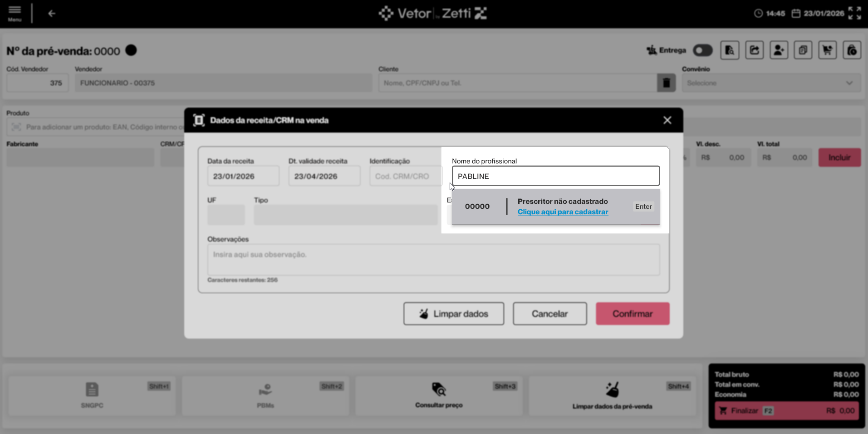The height and width of the screenshot is (434, 868).
Task: Click the cart icon on the Finalizar bar
Action: pyautogui.click(x=723, y=411)
